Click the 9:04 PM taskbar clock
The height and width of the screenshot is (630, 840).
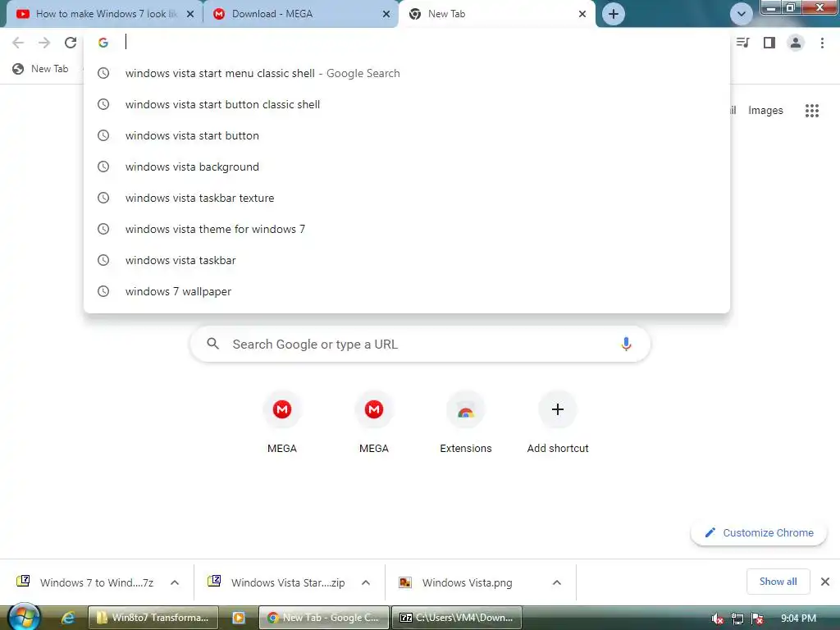click(x=798, y=619)
